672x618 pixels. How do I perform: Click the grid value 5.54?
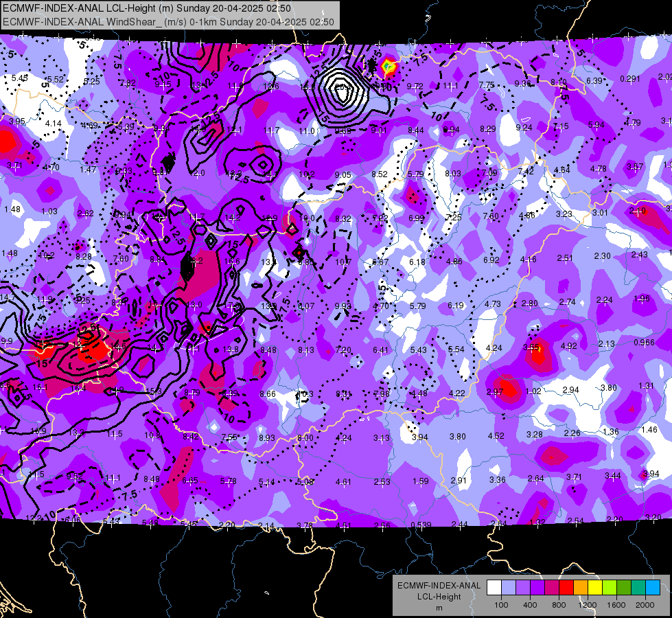tap(456, 349)
